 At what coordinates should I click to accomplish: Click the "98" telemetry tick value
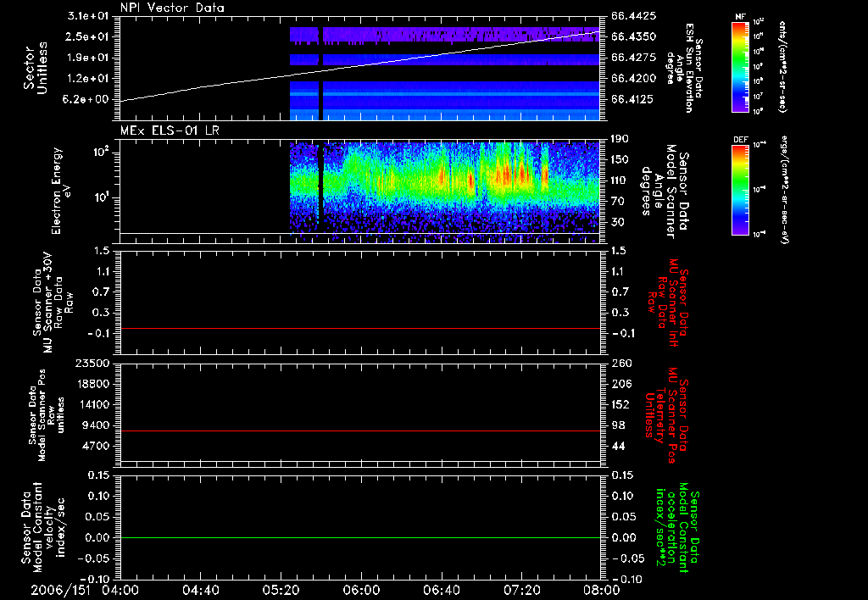point(617,425)
